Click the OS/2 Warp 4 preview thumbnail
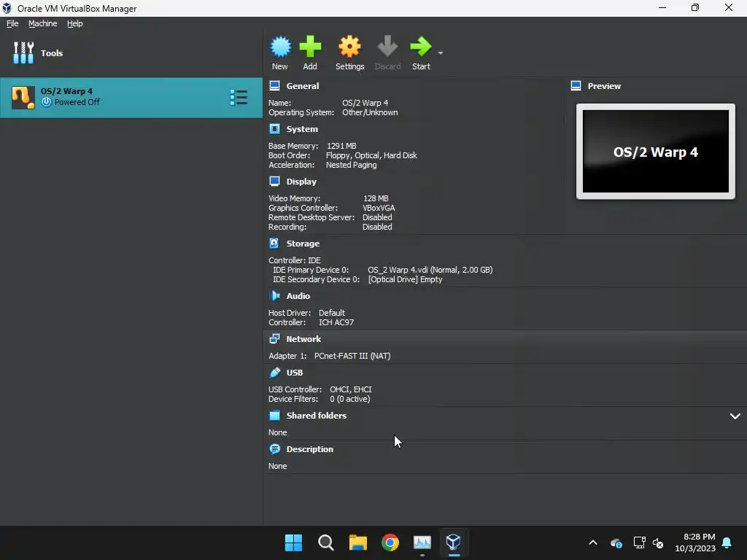This screenshot has height=560, width=747. [656, 152]
